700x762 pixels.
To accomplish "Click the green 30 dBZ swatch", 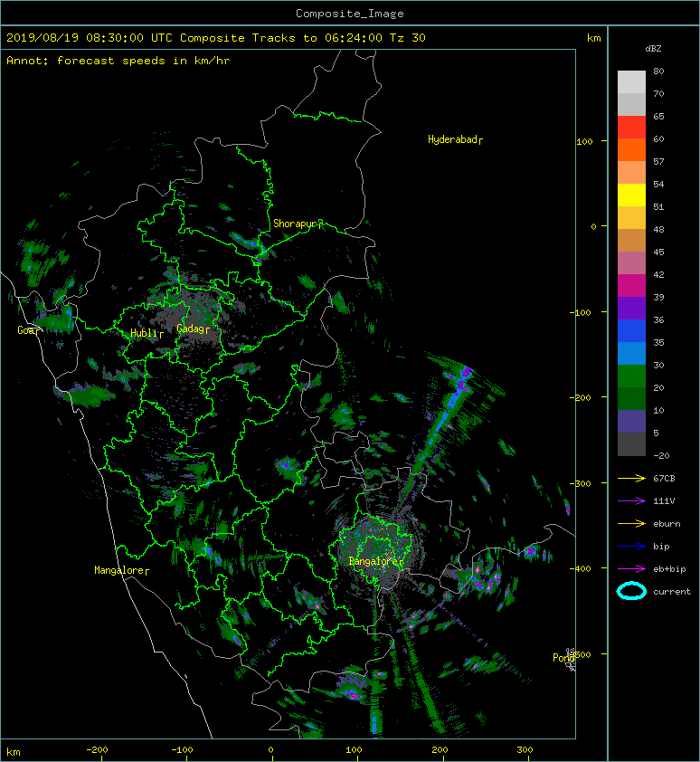I will pos(631,376).
